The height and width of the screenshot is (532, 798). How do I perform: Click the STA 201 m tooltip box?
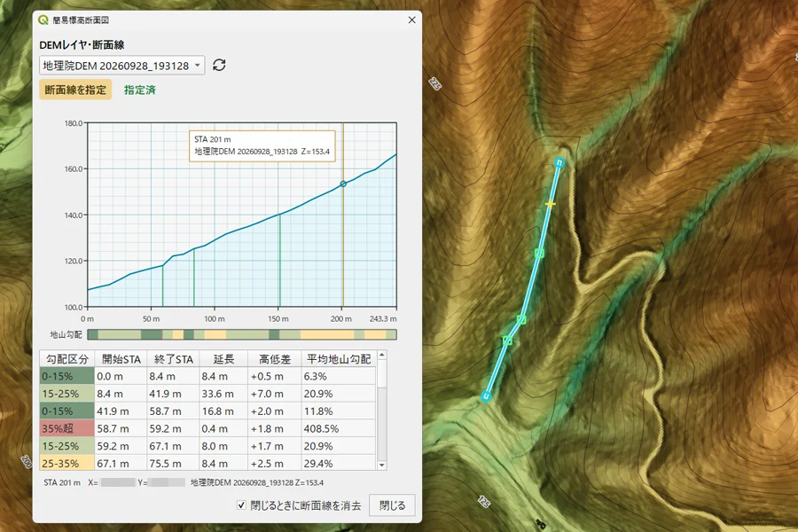click(262, 145)
